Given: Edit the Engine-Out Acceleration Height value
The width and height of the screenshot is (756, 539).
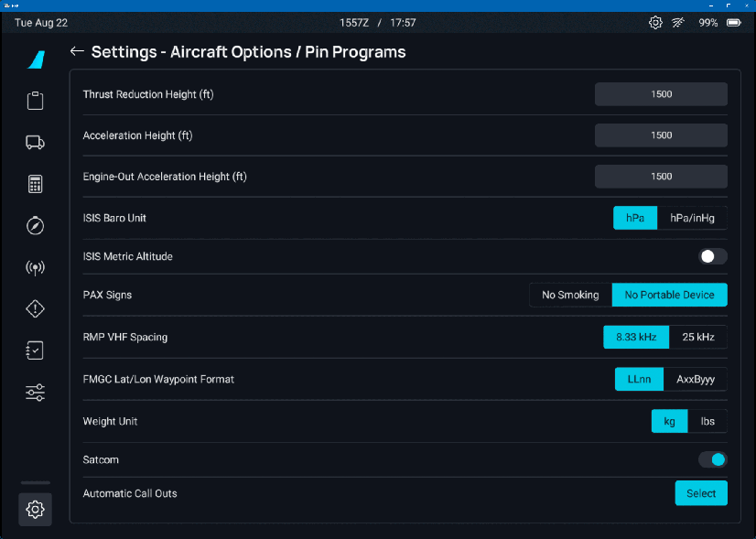Looking at the screenshot, I should [661, 177].
